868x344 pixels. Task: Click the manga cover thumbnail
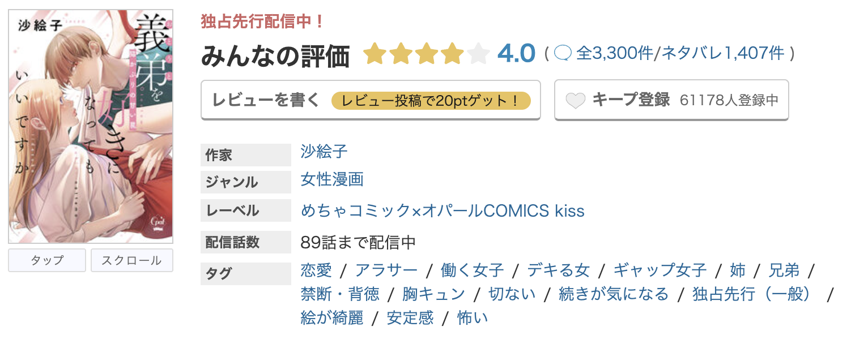[x=91, y=124]
